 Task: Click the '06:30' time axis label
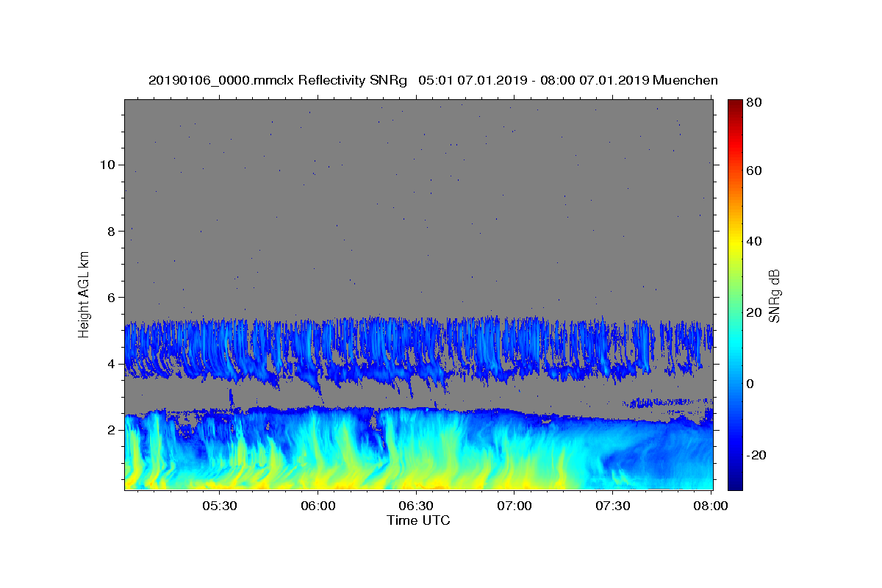click(x=416, y=506)
